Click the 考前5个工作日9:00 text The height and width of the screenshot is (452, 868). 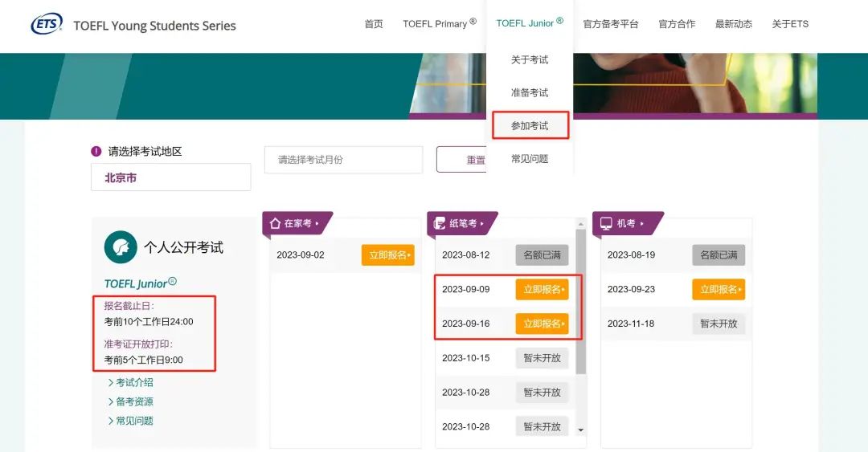point(143,360)
